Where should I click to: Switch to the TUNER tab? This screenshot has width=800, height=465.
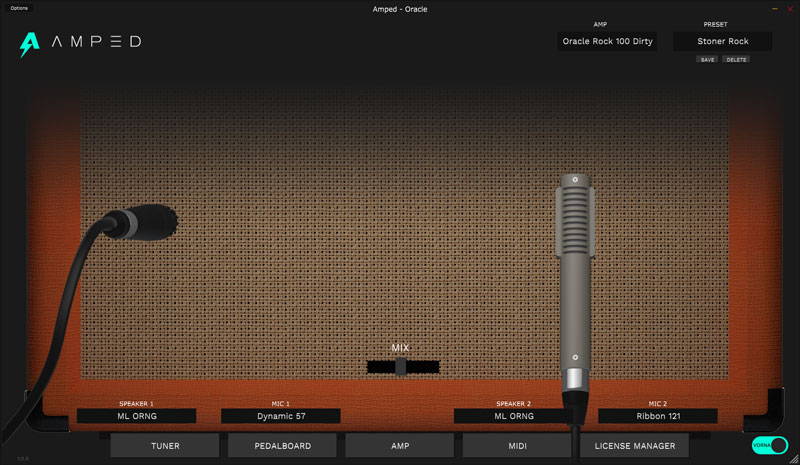tap(165, 446)
